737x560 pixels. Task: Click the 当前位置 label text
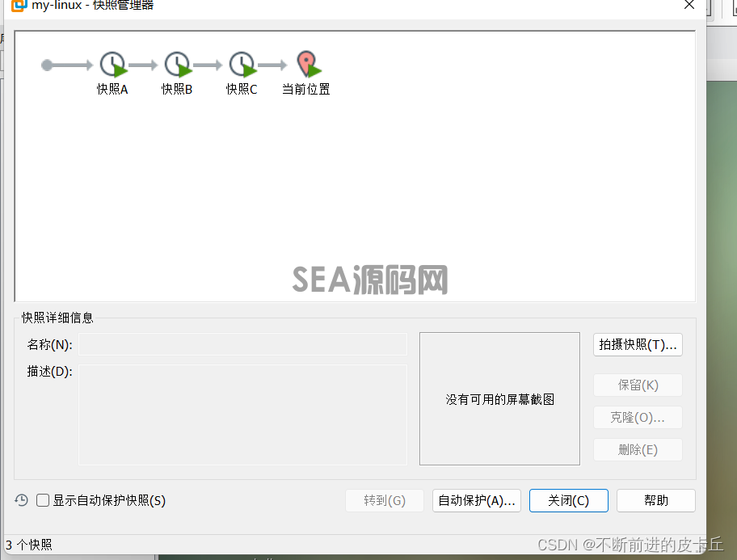[306, 90]
